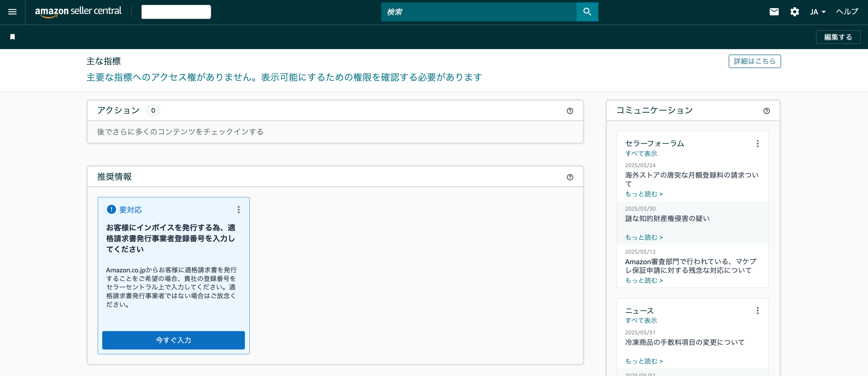Image resolution: width=868 pixels, height=376 pixels.
Task: Click the blue exclamation alert icon
Action: [111, 209]
